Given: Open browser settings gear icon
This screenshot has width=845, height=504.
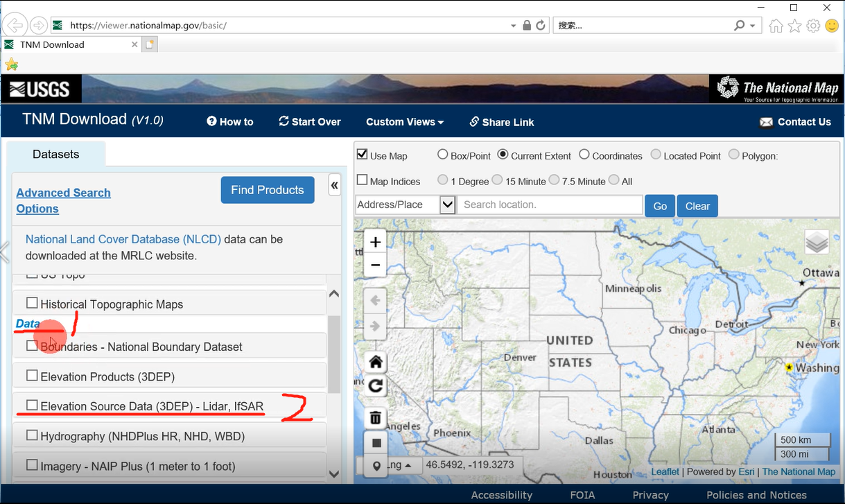Looking at the screenshot, I should point(813,26).
